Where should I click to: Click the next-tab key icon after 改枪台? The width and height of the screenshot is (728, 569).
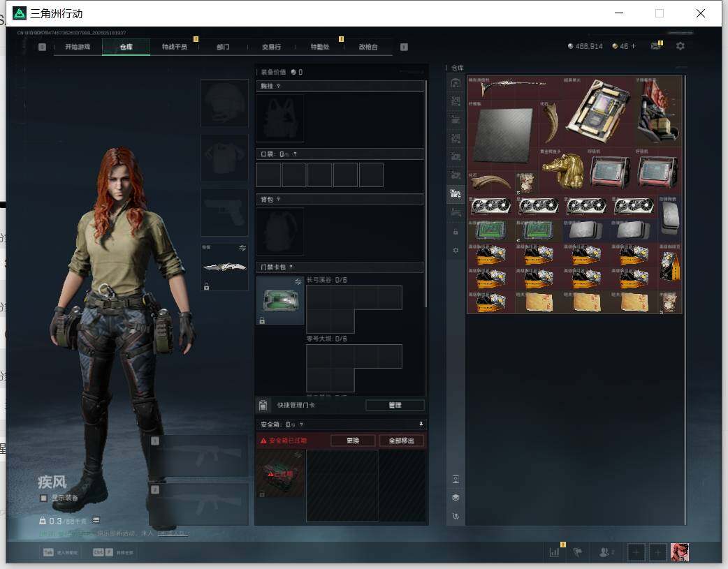point(404,47)
